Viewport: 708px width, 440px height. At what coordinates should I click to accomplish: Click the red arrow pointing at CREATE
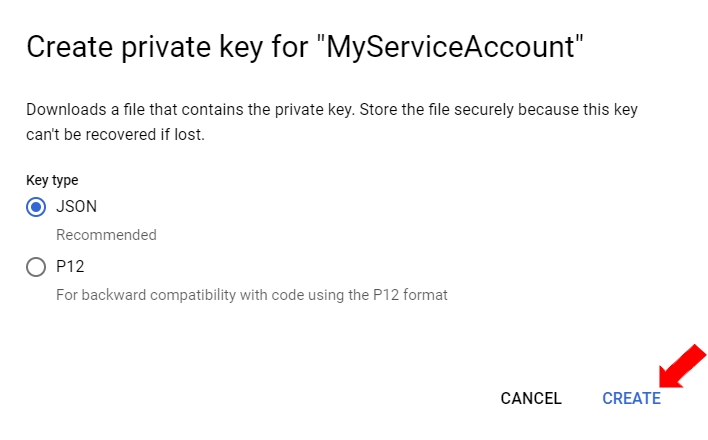coord(683,366)
